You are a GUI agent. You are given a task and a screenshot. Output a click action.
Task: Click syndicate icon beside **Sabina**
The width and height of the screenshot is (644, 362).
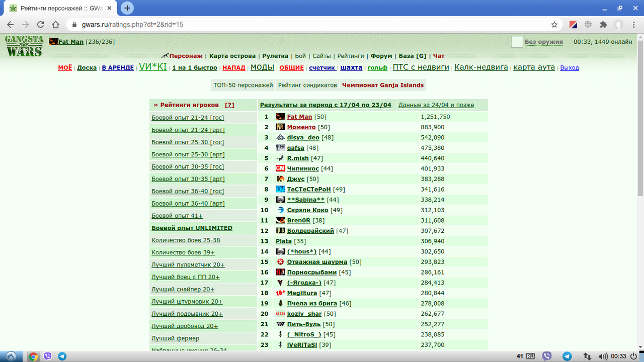280,200
